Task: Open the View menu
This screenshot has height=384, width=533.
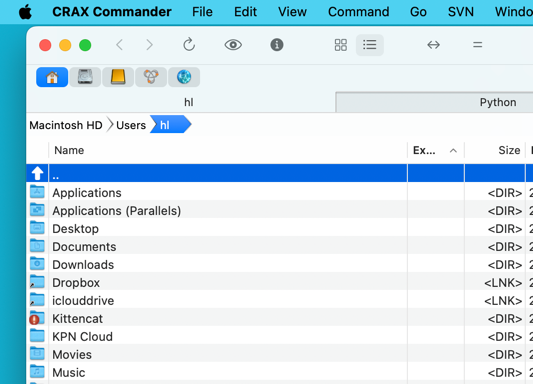Action: click(x=292, y=12)
